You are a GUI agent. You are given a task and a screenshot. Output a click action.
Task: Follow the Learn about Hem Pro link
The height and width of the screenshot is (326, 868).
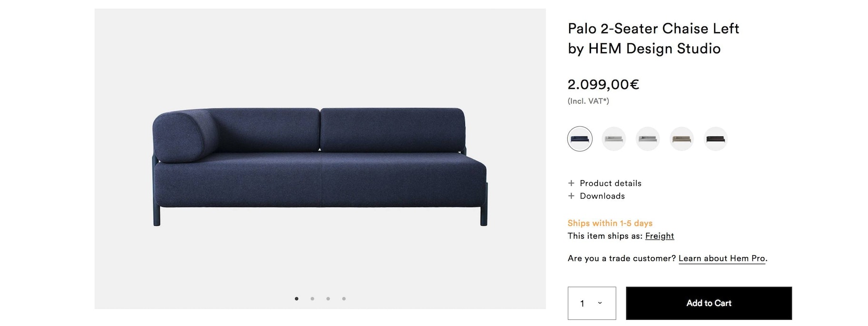721,259
